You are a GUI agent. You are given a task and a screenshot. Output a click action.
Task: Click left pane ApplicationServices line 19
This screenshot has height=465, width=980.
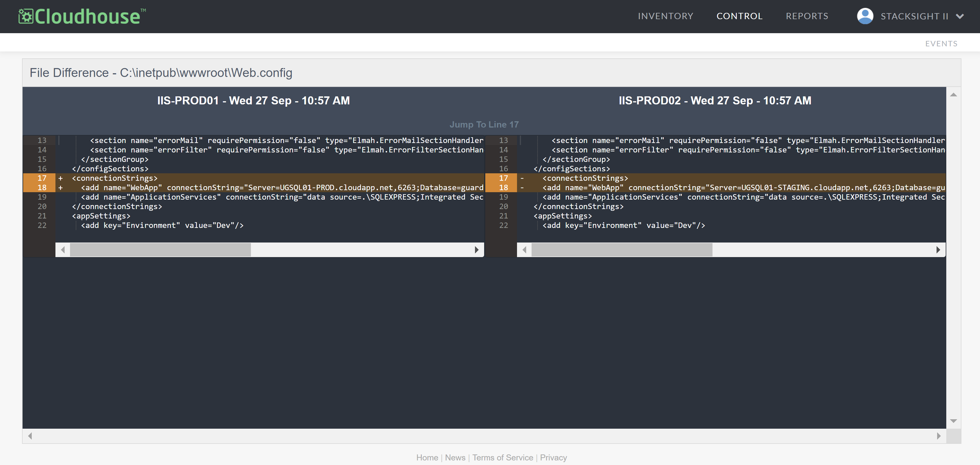(282, 197)
